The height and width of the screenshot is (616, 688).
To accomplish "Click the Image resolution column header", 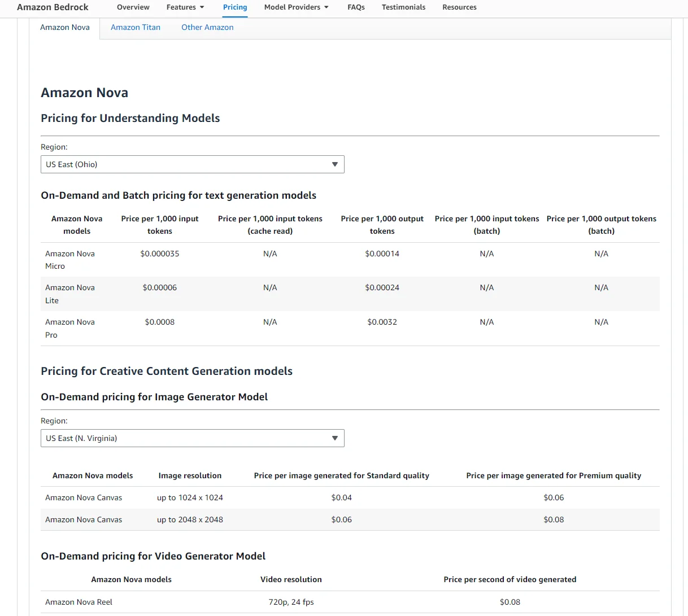I will pyautogui.click(x=190, y=475).
